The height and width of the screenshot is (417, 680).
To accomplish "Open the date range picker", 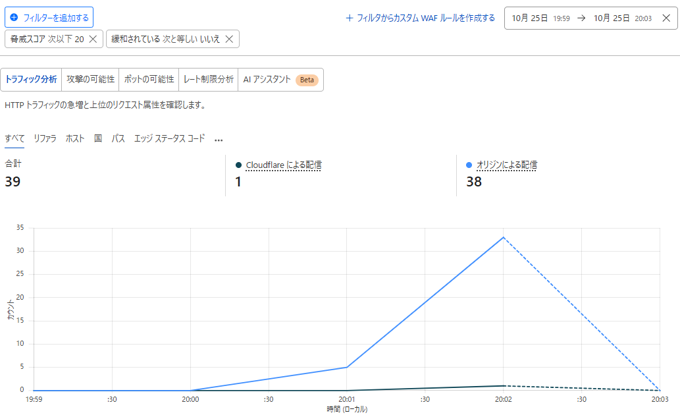I will tap(582, 17).
